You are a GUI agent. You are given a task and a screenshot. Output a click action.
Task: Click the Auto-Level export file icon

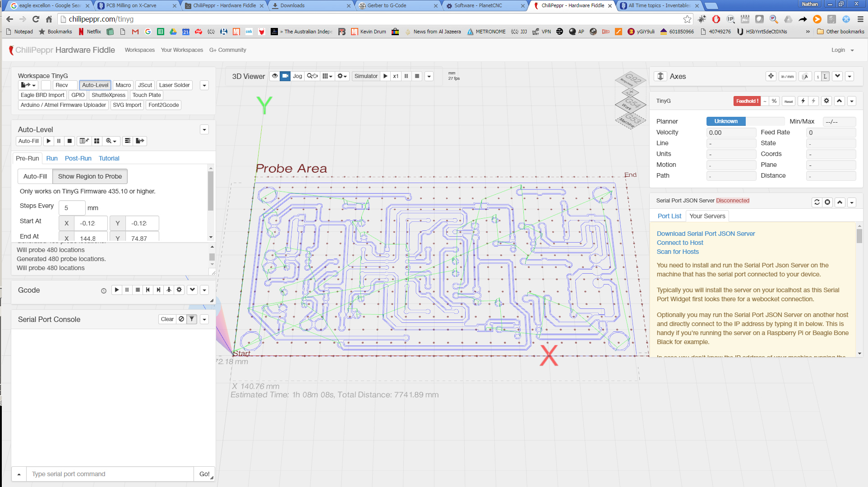click(x=140, y=141)
